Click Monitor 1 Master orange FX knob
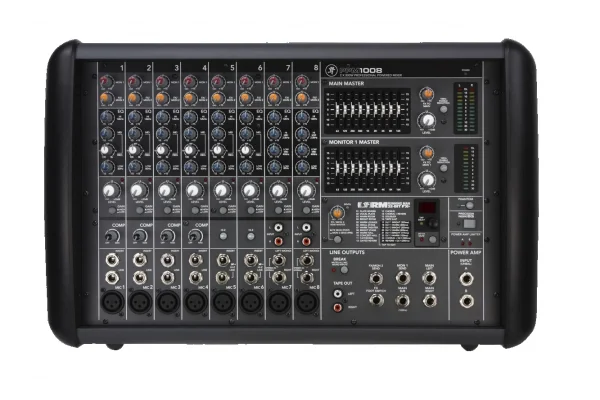The width and height of the screenshot is (600, 400). [427, 153]
